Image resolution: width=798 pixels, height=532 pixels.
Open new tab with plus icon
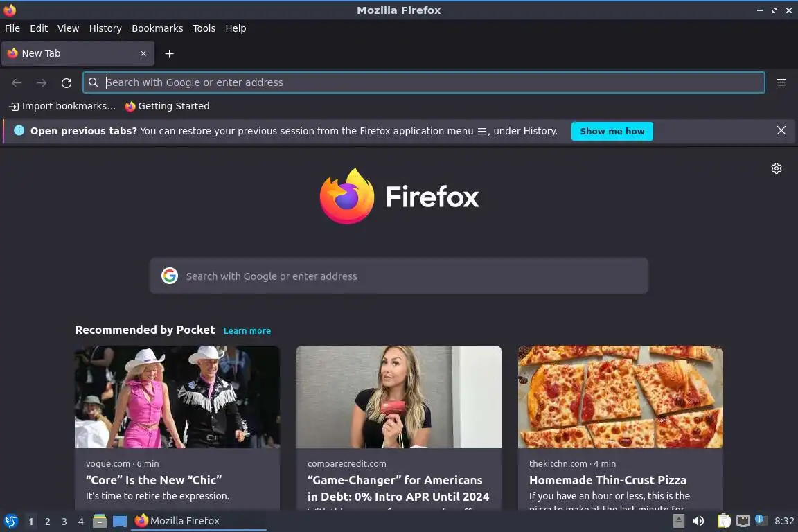click(170, 53)
